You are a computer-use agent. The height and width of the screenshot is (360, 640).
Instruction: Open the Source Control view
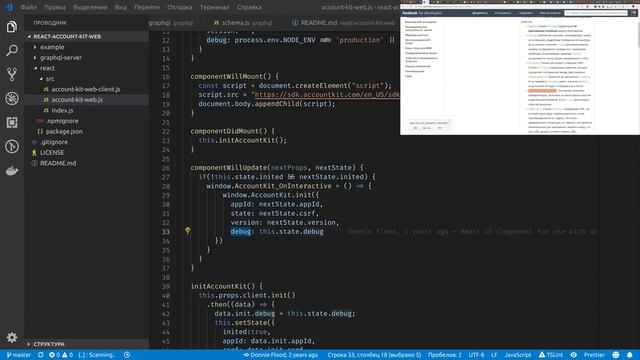(x=12, y=74)
